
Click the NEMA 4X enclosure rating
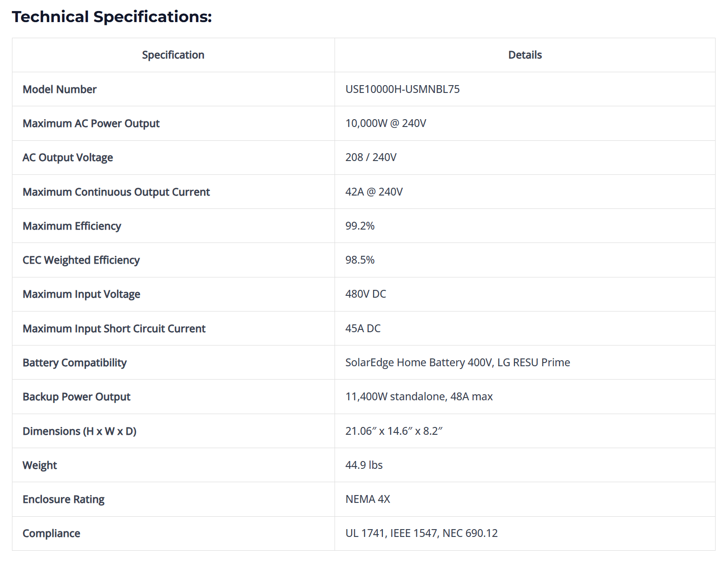368,499
